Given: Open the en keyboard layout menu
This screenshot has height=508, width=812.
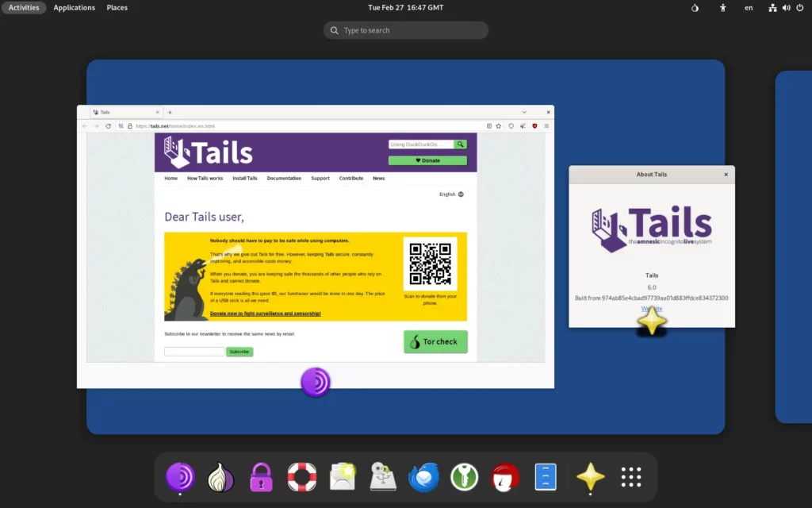Looking at the screenshot, I should [x=749, y=8].
